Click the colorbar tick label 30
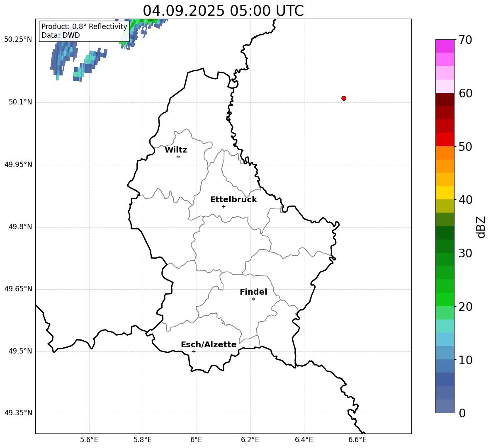The height and width of the screenshot is (448, 491). click(x=465, y=253)
